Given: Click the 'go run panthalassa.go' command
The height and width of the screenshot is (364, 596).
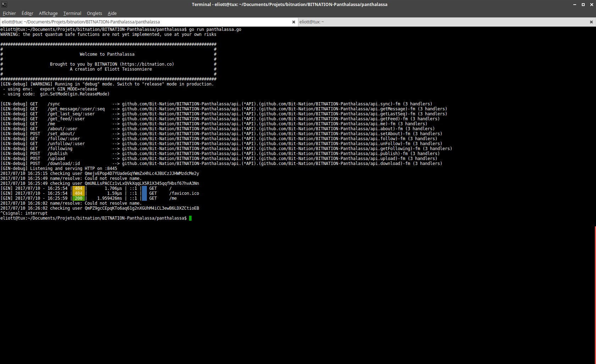Looking at the screenshot, I should click(x=215, y=29).
